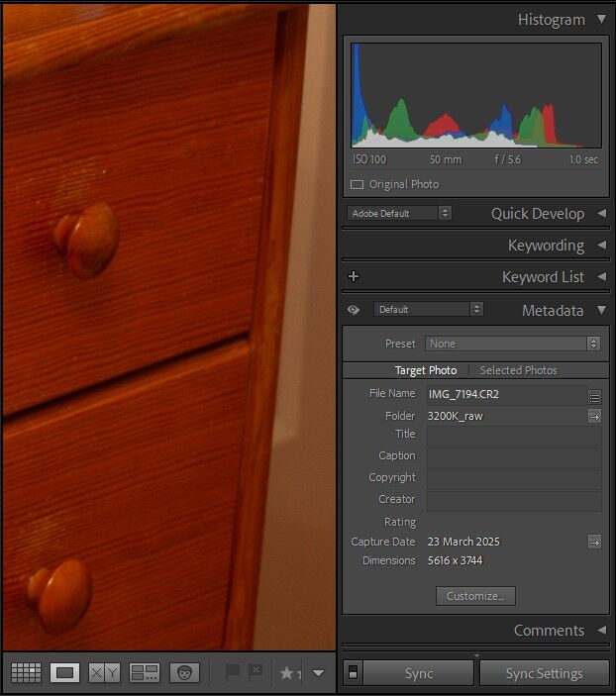Screen dimensions: 616x696
Task: Click folder name 3200K_raw
Action: [455, 417]
